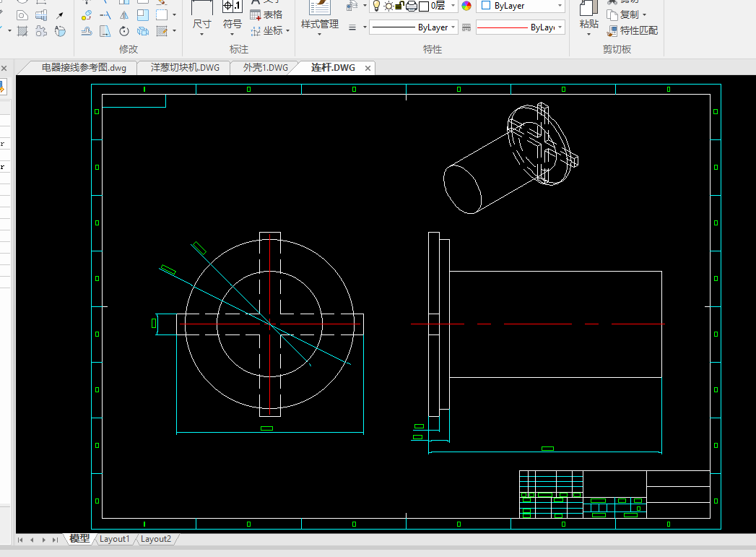Switch to Layout2 tab
This screenshot has width=756, height=557.
(156, 539)
